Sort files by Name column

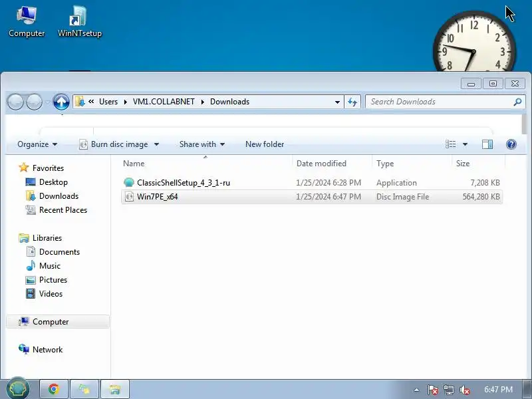tap(205, 164)
